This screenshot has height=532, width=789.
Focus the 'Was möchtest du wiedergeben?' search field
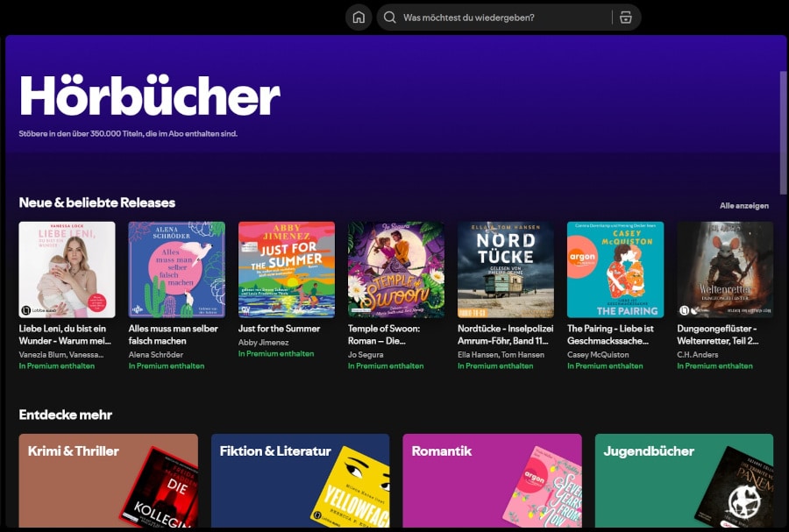508,18
